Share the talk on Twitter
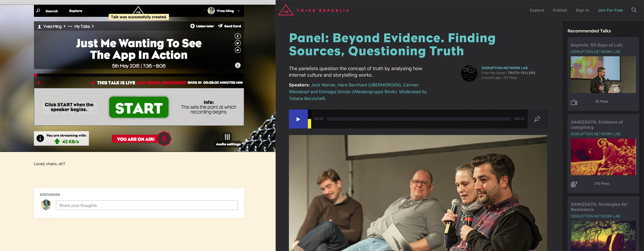The width and height of the screenshot is (644, 251). pos(237,43)
